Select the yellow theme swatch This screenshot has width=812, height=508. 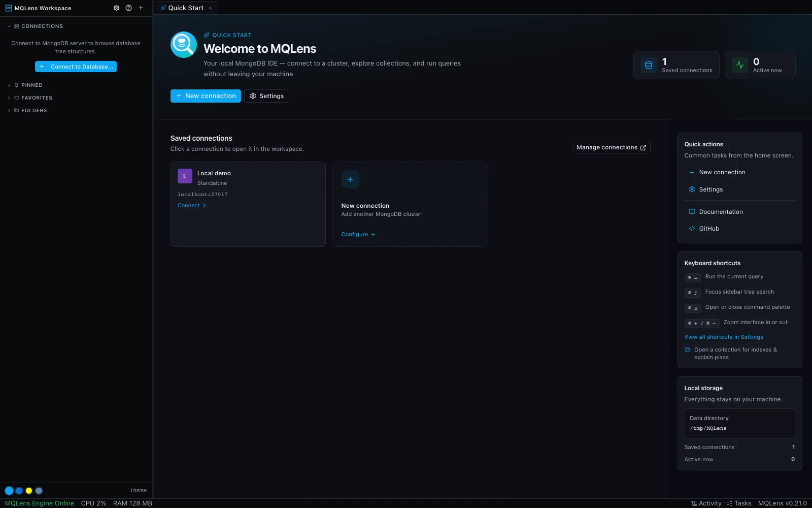(x=29, y=491)
